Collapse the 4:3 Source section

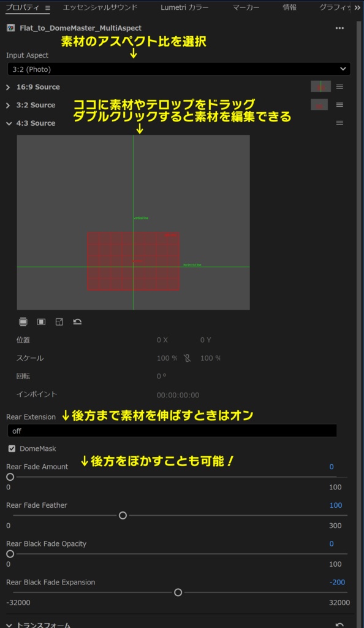tap(9, 123)
